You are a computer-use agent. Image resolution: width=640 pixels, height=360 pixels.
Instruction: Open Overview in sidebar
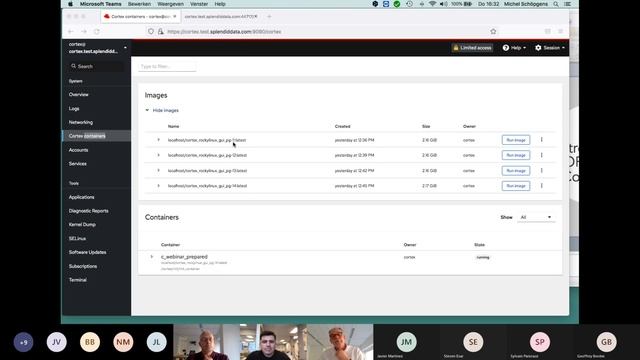[x=78, y=94]
